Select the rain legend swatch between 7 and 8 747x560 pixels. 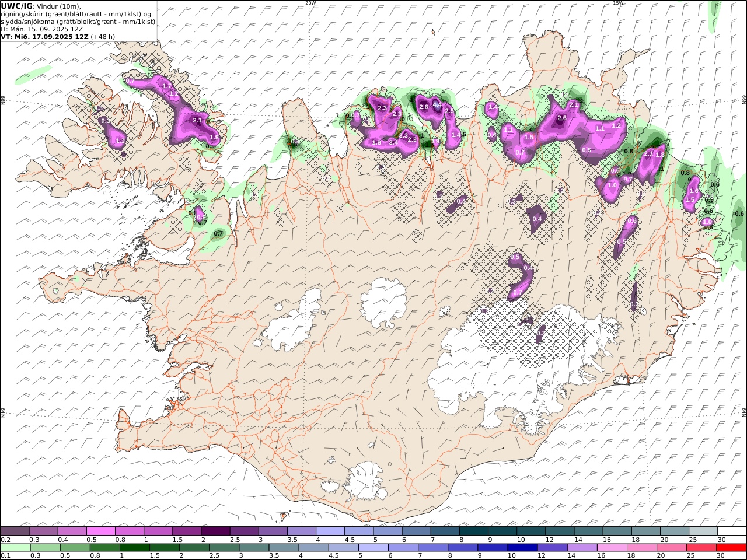pos(433,547)
